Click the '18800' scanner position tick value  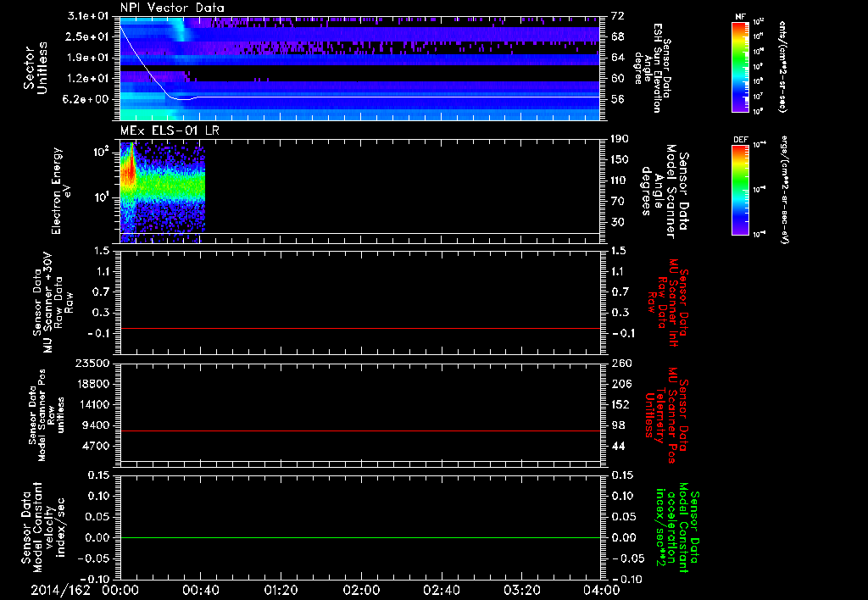92,384
